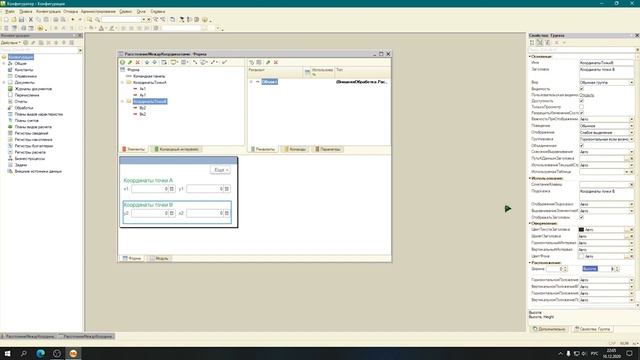Viewport: 640px width, 360px height.
Task: Open the Группировка dropdown
Action: click(x=631, y=139)
